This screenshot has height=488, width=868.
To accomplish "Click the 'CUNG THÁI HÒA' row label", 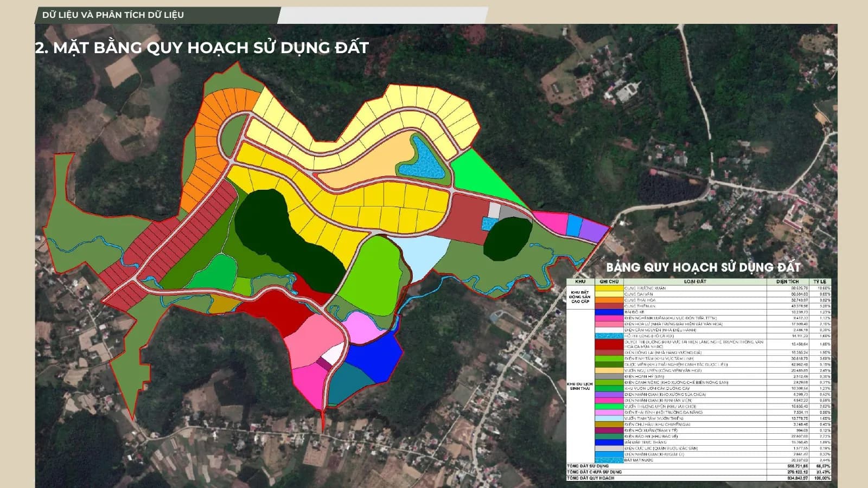I will (x=640, y=300).
